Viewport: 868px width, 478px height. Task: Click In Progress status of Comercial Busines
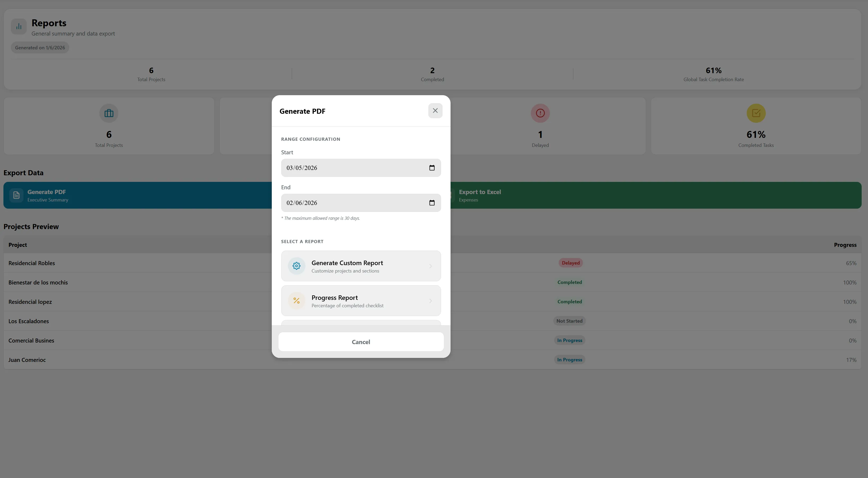(569, 340)
